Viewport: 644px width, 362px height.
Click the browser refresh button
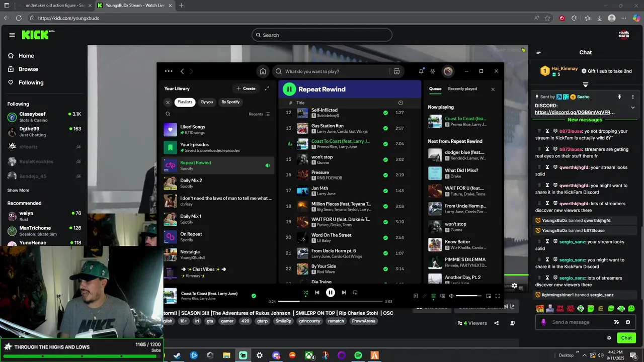(19, 18)
